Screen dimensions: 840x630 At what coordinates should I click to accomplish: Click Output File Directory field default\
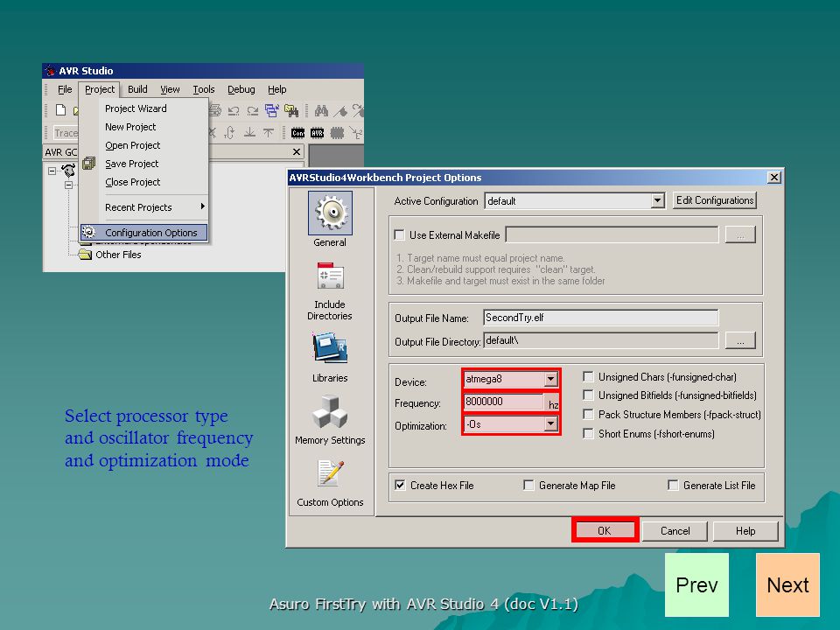[x=600, y=340]
